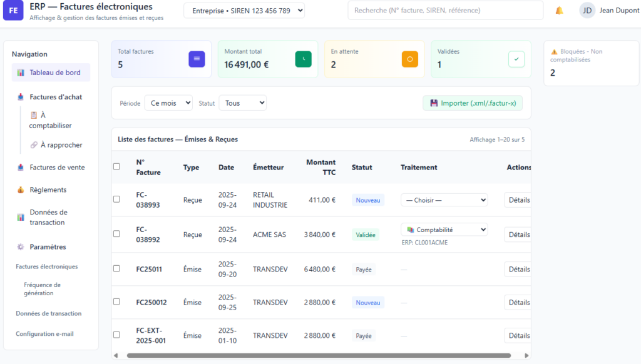Go to Règlements in the sidebar

coord(48,190)
